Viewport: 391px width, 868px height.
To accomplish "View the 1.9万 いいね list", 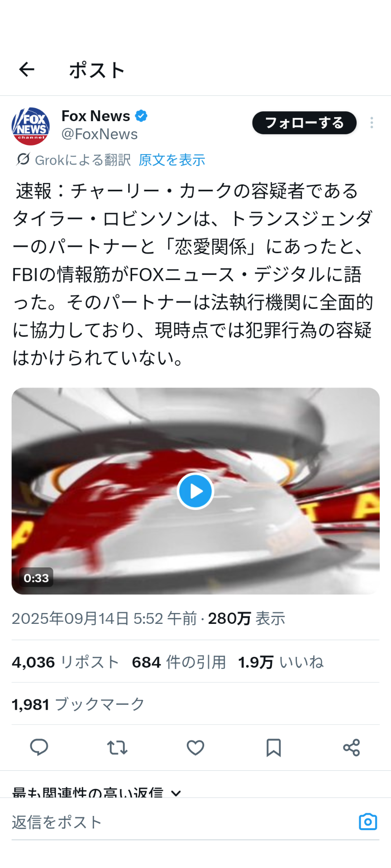I will (281, 662).
